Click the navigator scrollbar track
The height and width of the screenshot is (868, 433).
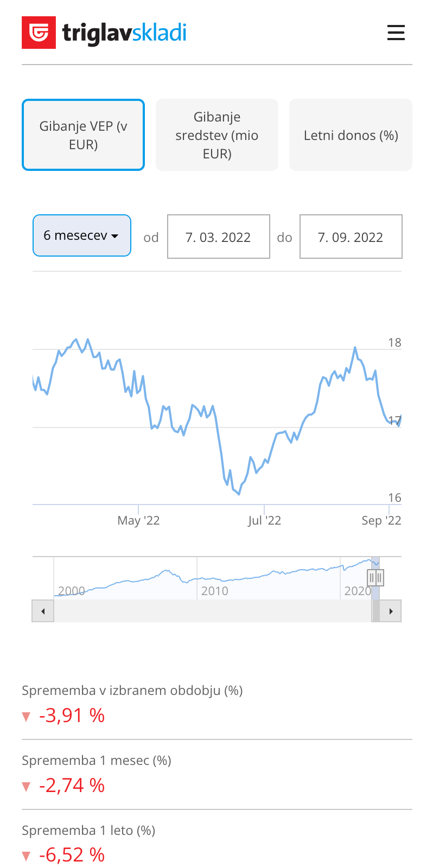click(212, 611)
